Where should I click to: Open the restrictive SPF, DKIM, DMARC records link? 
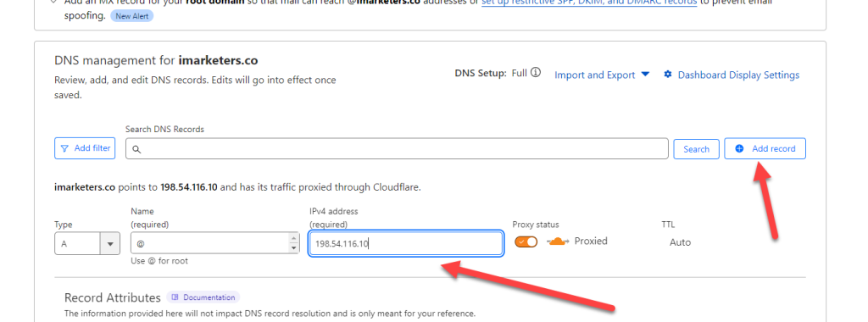pyautogui.click(x=589, y=3)
